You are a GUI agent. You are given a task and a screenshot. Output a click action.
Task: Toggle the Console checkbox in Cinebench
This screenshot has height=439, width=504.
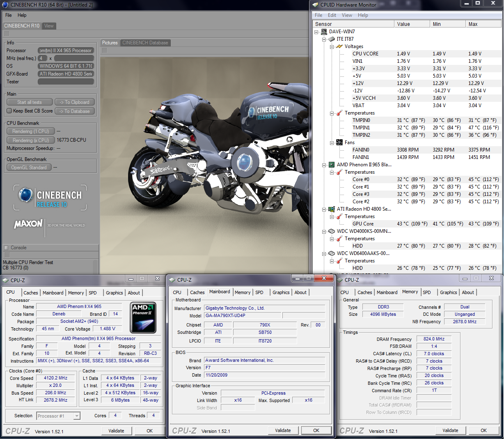(x=6, y=248)
